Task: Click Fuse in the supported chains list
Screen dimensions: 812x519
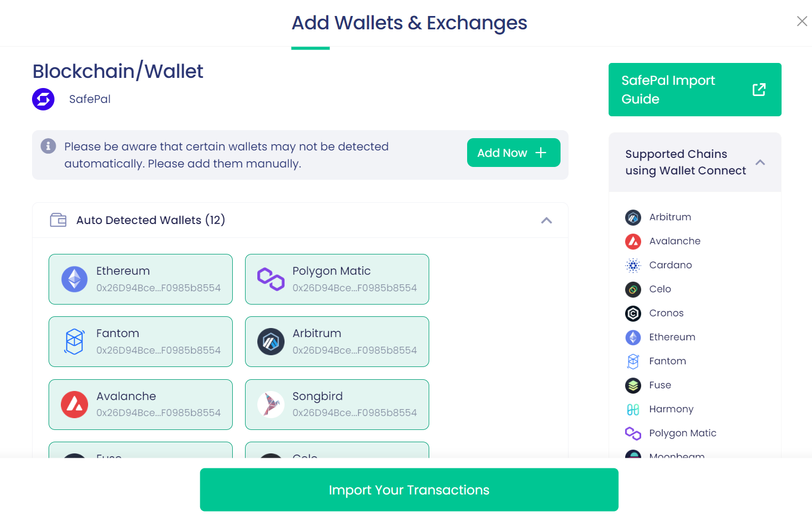Action: click(660, 385)
